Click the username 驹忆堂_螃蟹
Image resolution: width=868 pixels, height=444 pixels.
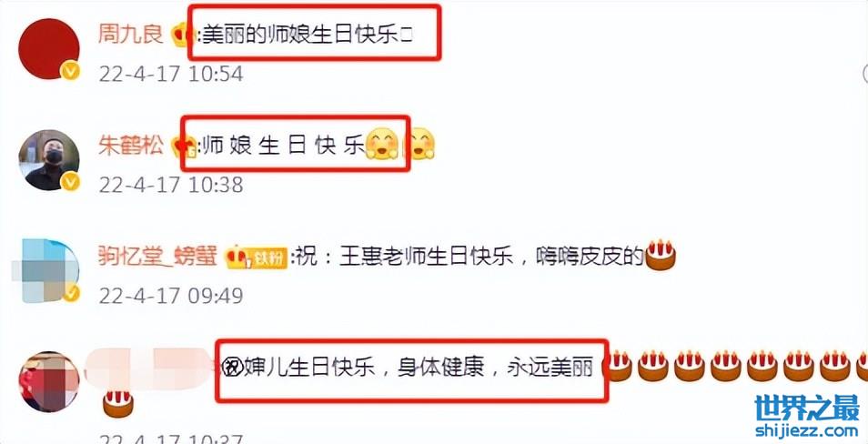point(157,257)
